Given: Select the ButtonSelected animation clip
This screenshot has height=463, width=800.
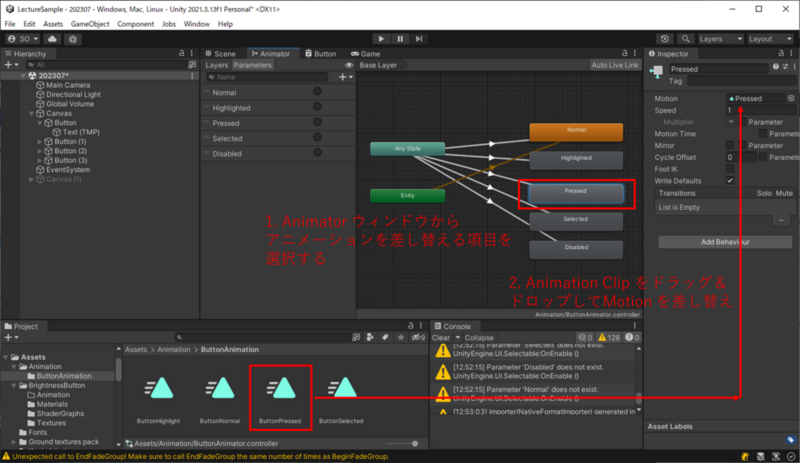Looking at the screenshot, I should (x=341, y=399).
